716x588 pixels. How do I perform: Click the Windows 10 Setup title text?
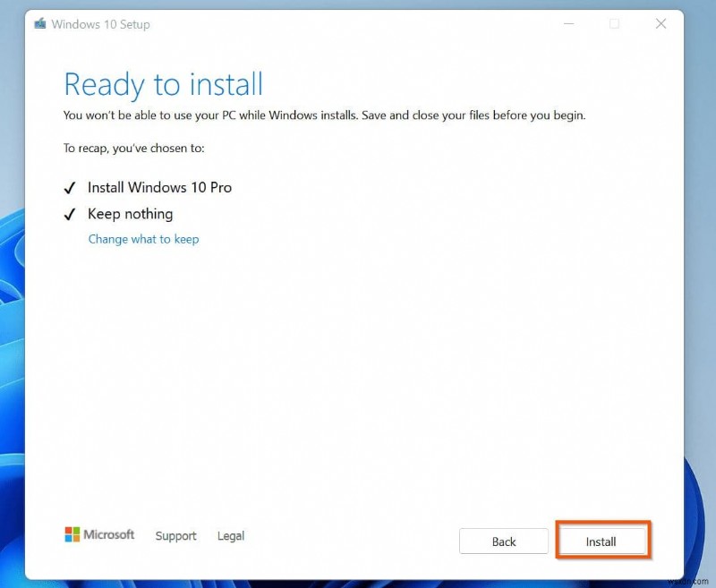[101, 24]
